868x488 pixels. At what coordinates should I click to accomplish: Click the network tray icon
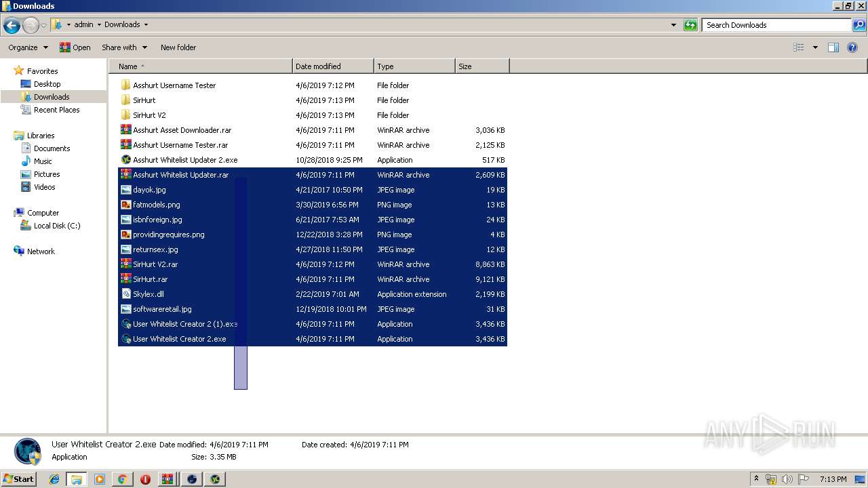(771, 479)
